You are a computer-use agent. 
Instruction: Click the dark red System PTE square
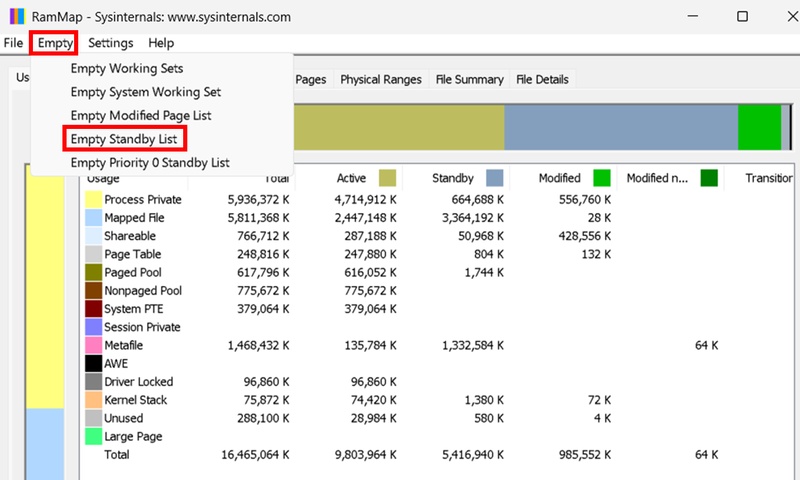click(93, 309)
